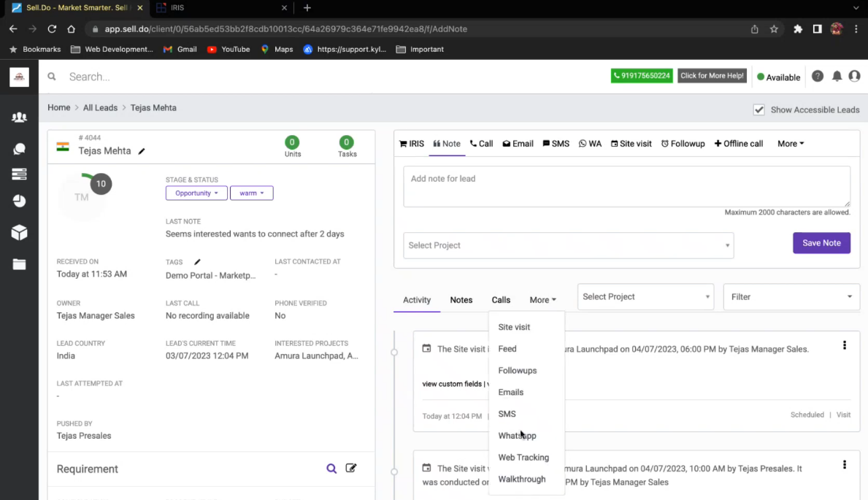Open options for the 10:00 AM site visit
This screenshot has height=500, width=868.
click(844, 464)
